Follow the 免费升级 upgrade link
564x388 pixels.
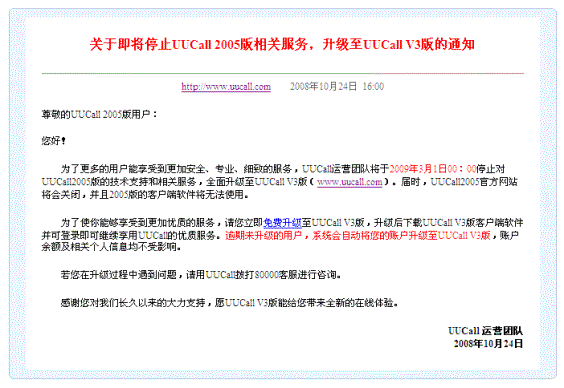point(282,223)
